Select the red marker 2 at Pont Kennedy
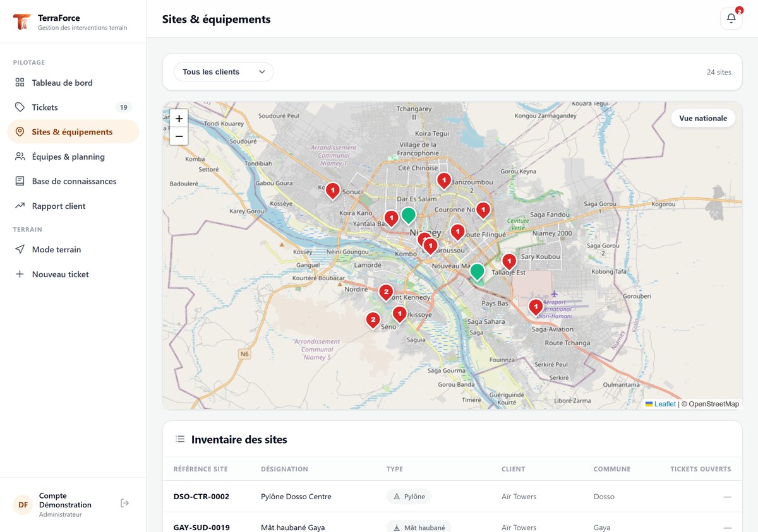The height and width of the screenshot is (532, 758). (386, 292)
